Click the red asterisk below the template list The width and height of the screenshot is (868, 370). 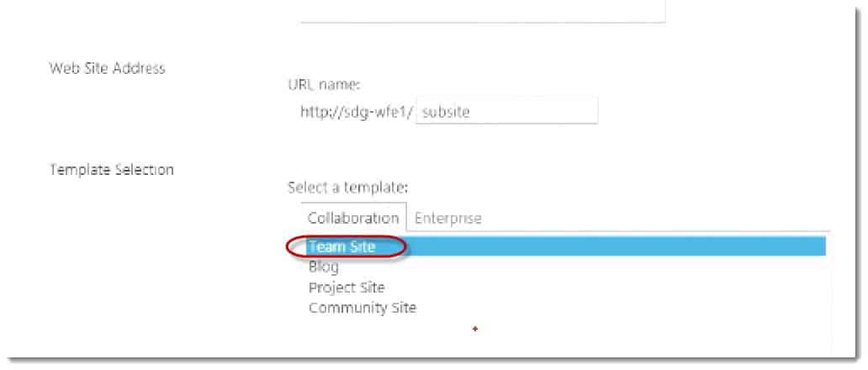(475, 330)
